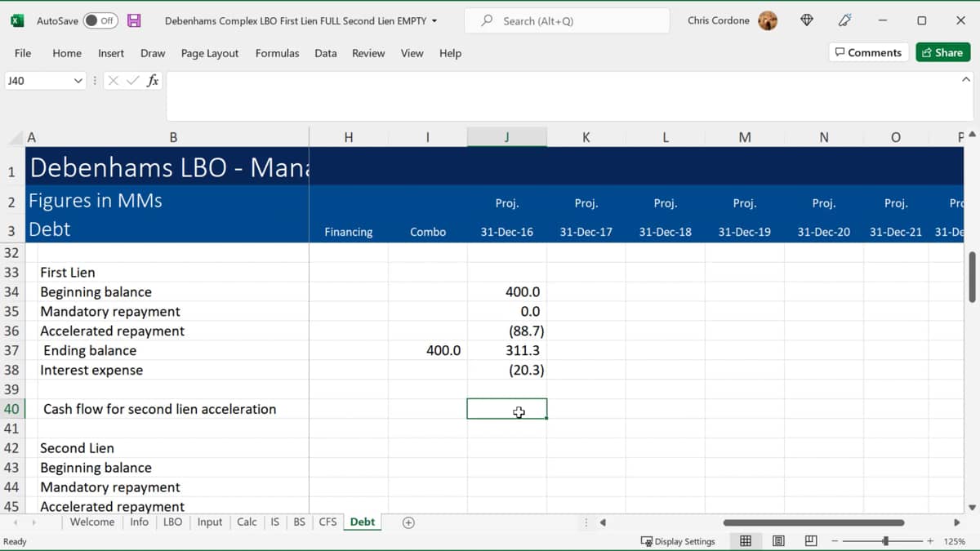Switch to Page Layout view icon
The image size is (980, 551).
coord(778,541)
